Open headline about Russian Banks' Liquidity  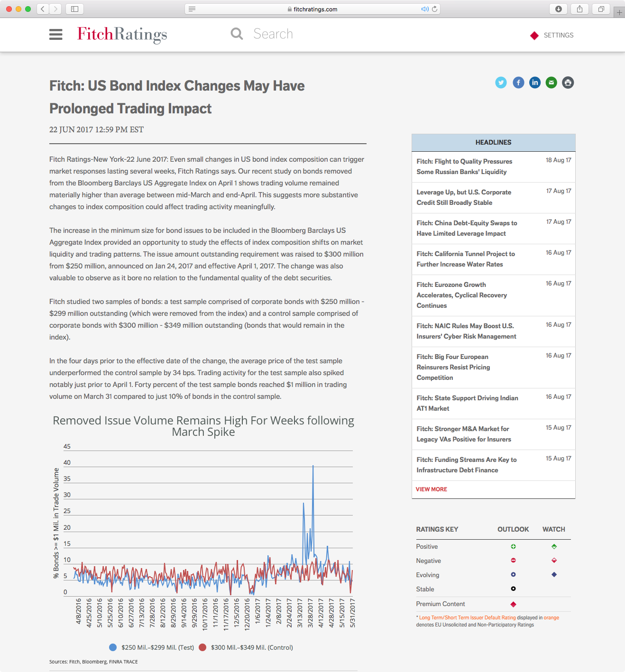point(464,166)
